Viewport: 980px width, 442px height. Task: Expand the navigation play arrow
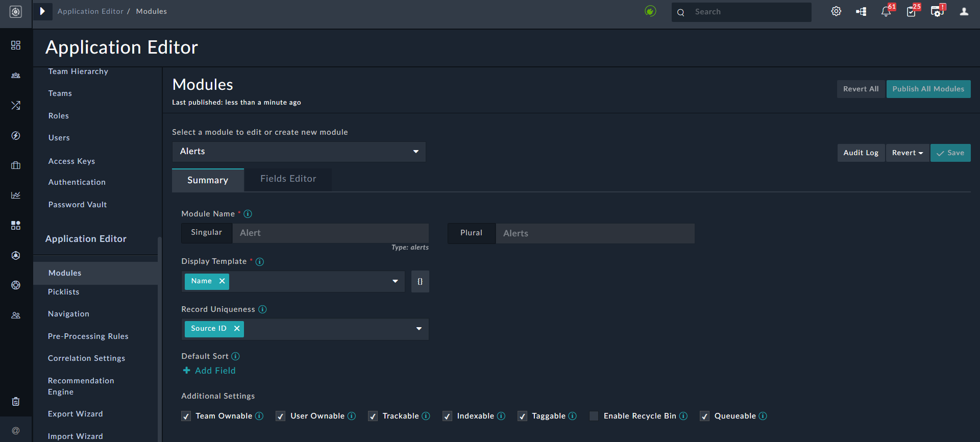tap(42, 11)
